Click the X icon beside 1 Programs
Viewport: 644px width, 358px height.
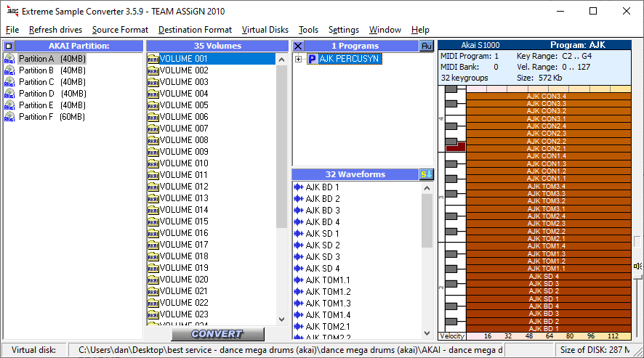pyautogui.click(x=298, y=46)
